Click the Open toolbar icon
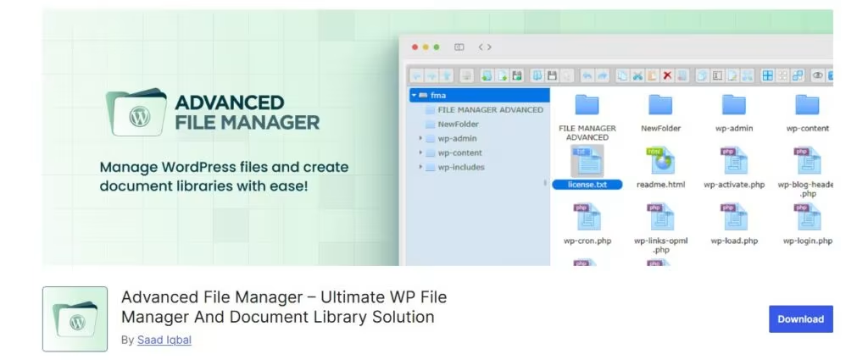 point(537,75)
